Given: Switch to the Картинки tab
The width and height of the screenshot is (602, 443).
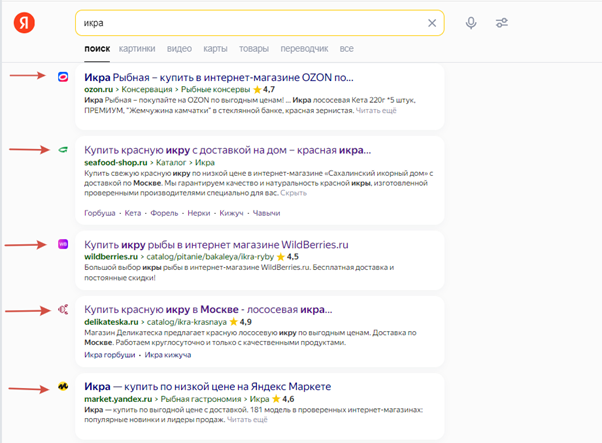Looking at the screenshot, I should tap(136, 48).
